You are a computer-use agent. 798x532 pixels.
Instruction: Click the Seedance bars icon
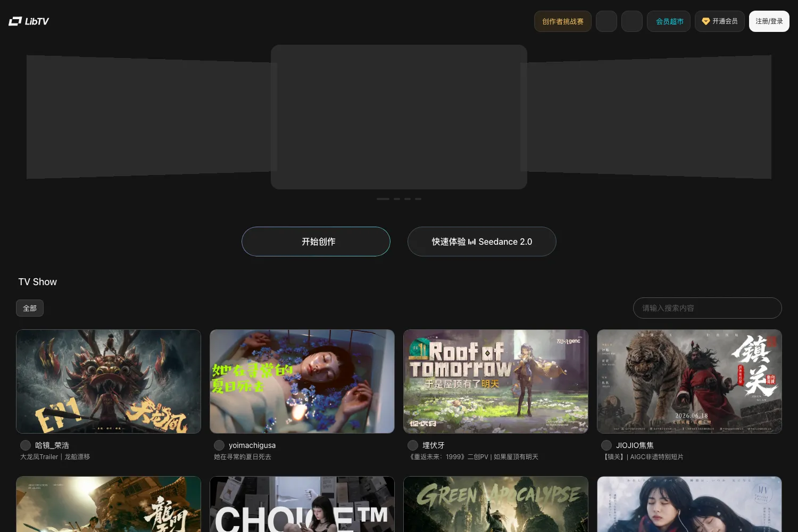472,242
